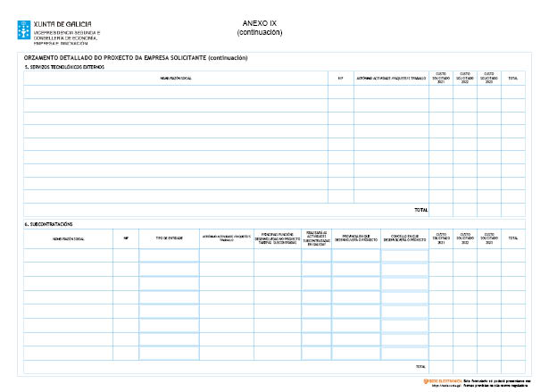Open first row Realizará as actividades en Galicia dropdown

click(x=316, y=255)
